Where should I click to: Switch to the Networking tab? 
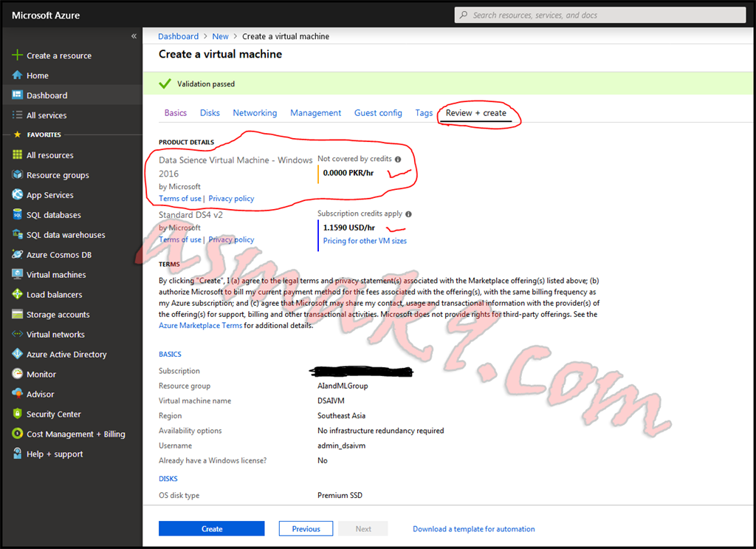pos(255,113)
